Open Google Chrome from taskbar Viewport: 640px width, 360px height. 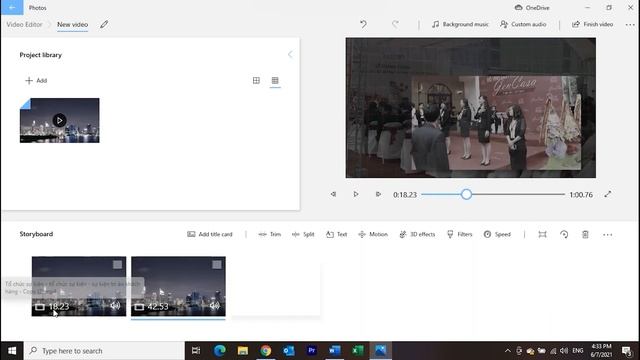(x=266, y=351)
